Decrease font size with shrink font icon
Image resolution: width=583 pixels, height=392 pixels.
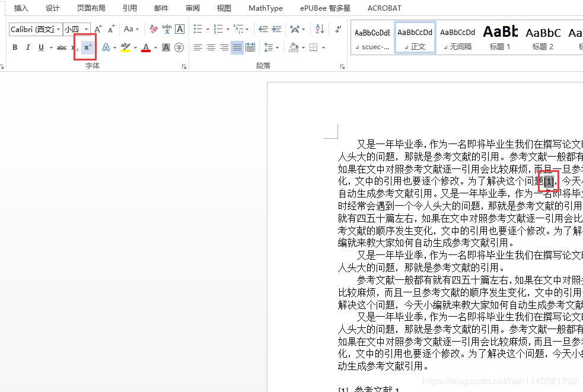coord(111,29)
